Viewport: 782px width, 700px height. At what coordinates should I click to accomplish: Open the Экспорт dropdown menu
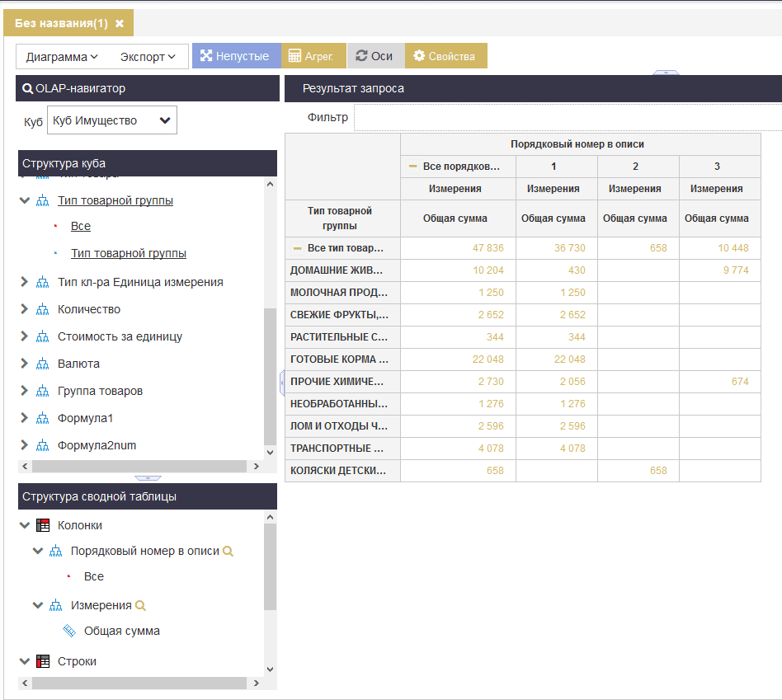click(148, 57)
